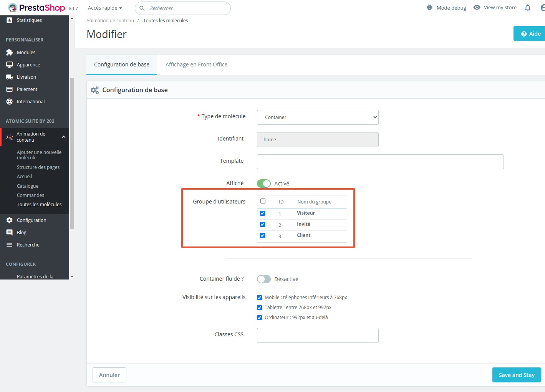
Task: Toggle the Affiché switch off
Action: [x=264, y=184]
